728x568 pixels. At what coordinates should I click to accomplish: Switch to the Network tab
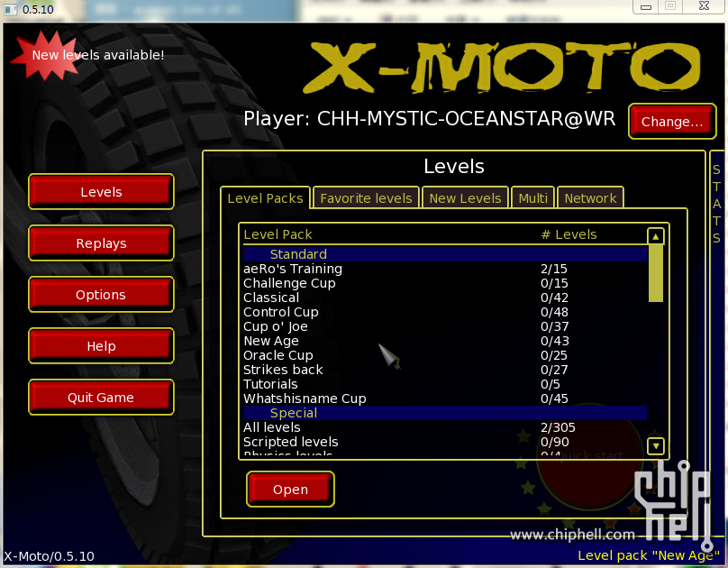coord(590,198)
